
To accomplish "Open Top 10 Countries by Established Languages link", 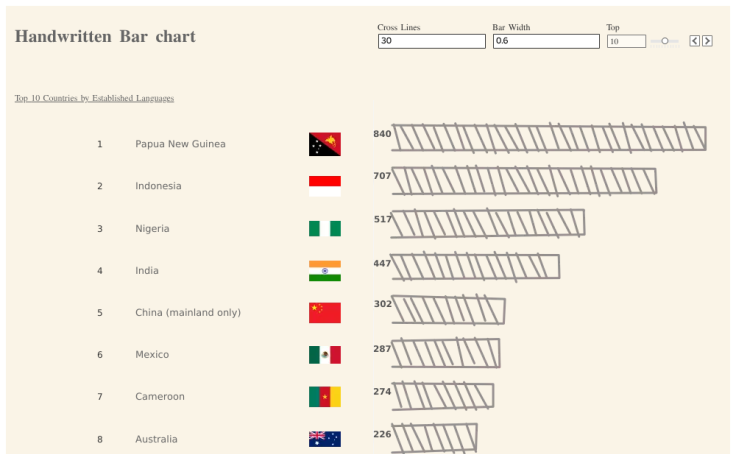I will pos(94,98).
